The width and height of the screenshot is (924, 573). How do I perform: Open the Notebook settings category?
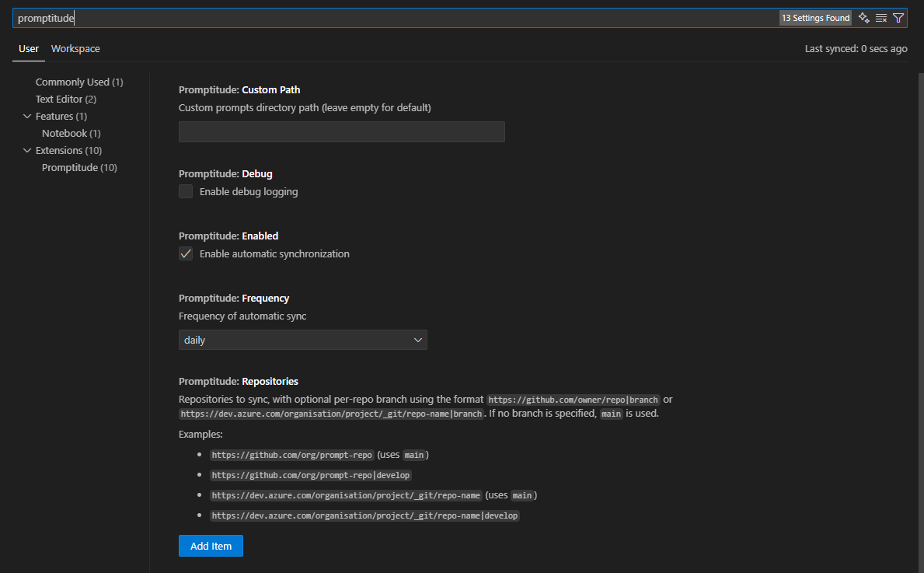click(71, 134)
